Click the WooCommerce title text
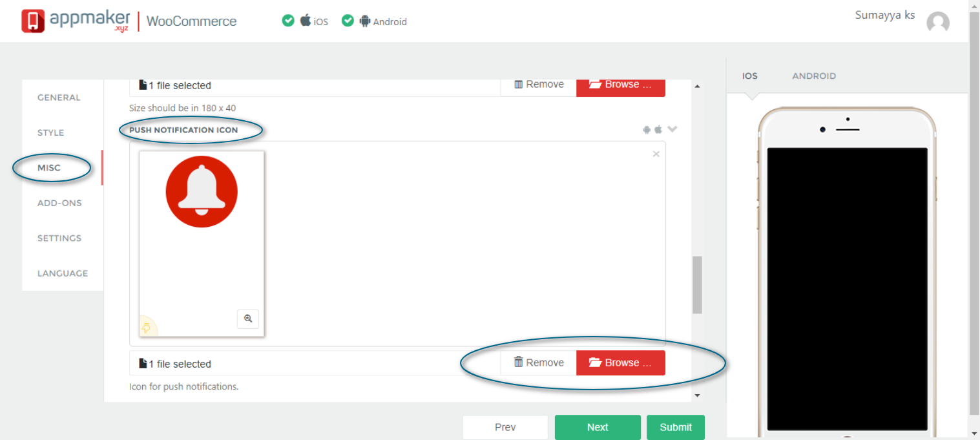Viewport: 980px width, 440px height. (x=192, y=21)
